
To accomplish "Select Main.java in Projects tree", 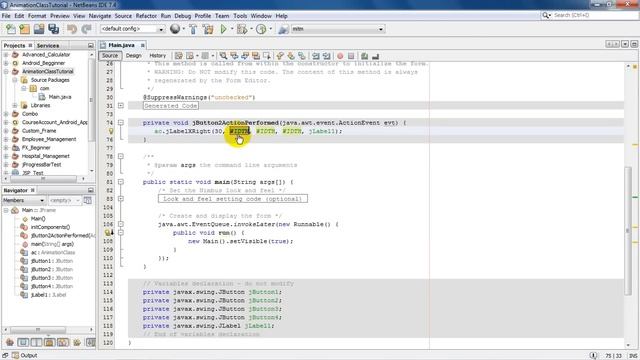I will click(x=60, y=97).
